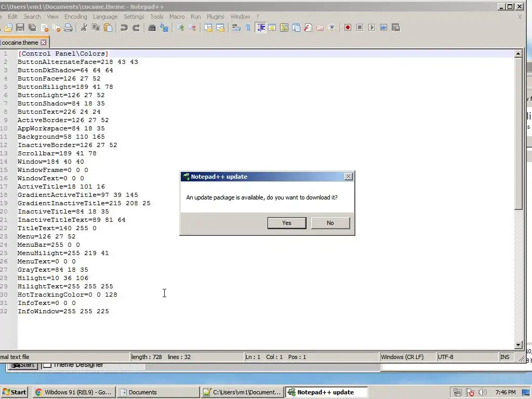Open the Run menu
The image size is (532, 399).
pos(195,17)
